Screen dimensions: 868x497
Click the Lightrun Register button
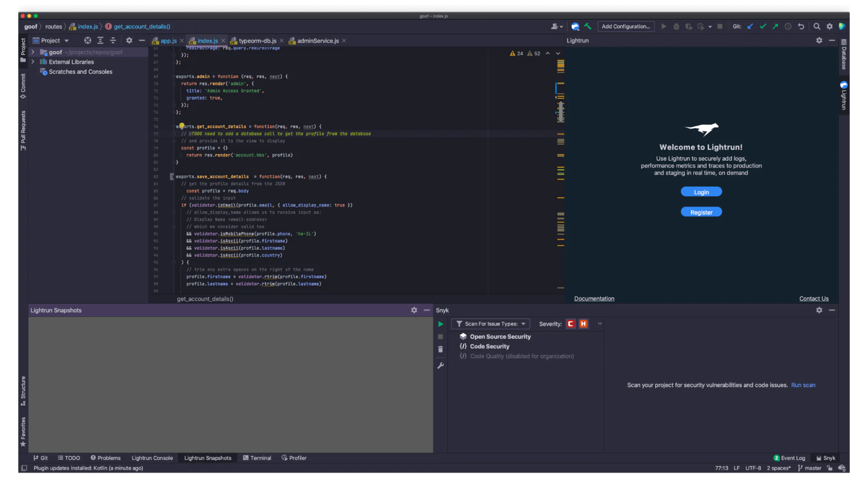(x=701, y=212)
